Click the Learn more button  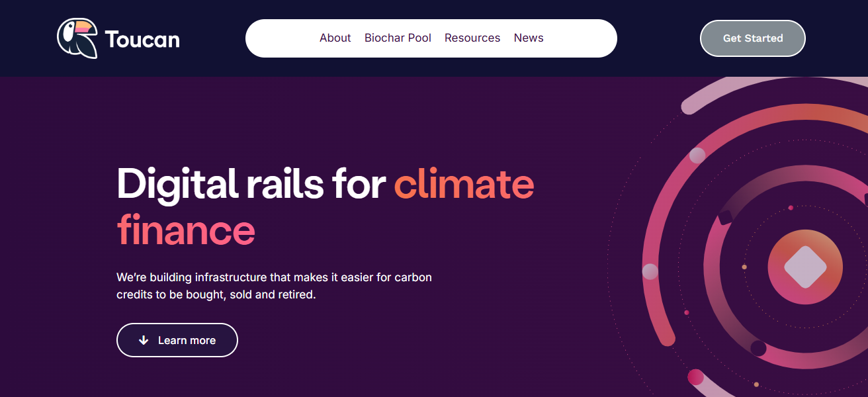click(x=177, y=340)
